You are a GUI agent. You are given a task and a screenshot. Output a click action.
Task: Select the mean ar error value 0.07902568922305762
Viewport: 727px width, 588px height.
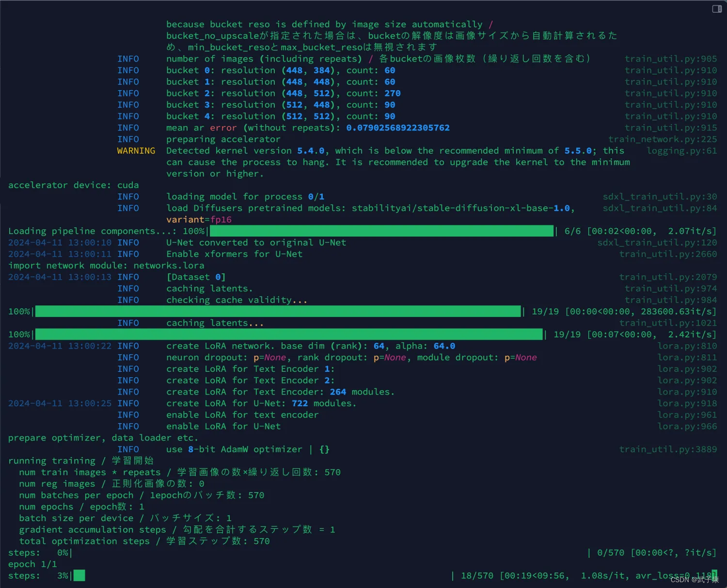point(398,127)
